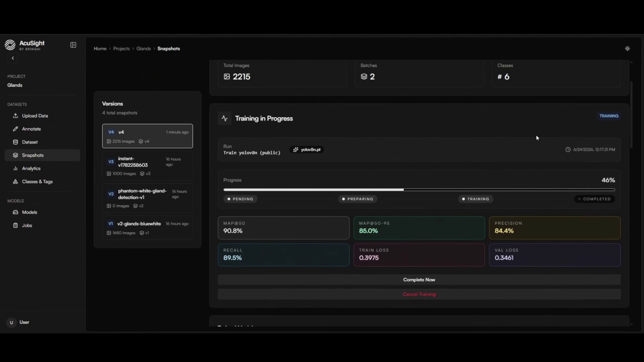Click the V2 version badge
Image resolution: width=644 pixels, height=362 pixels.
pos(111,194)
